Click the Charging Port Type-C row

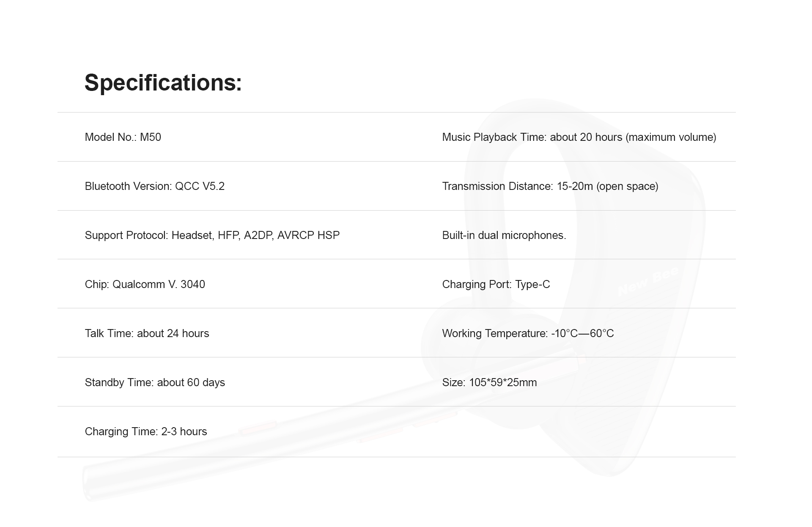pos(496,284)
